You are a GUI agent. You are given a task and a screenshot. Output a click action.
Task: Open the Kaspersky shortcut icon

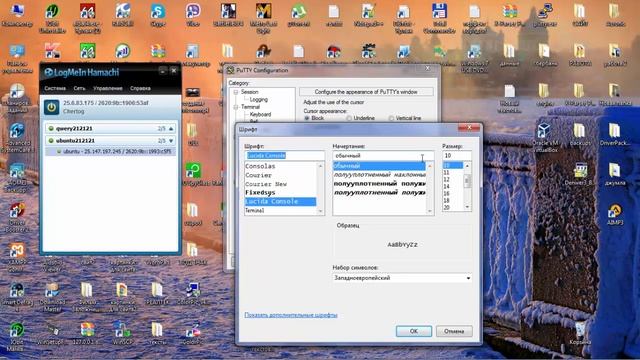click(x=52, y=51)
